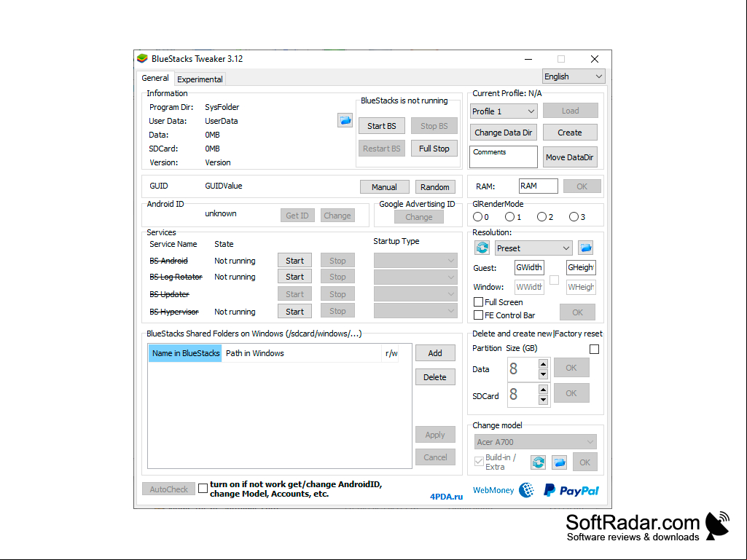Click the Name in BlueStacks column header
747x560 pixels.
tap(185, 353)
